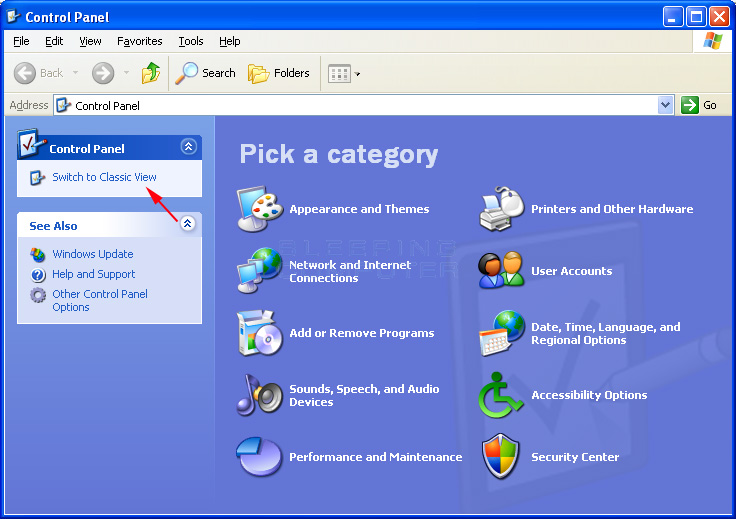Open the Views dropdown button
736x519 pixels.
pos(344,74)
